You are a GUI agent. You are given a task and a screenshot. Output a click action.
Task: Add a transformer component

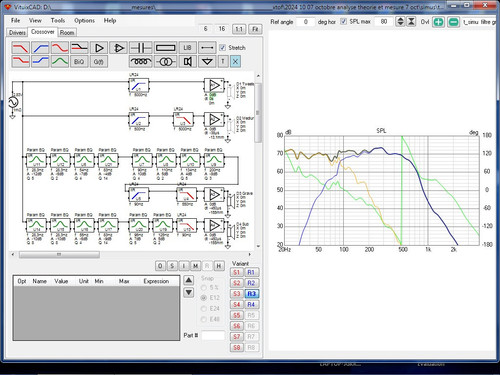coord(165,61)
